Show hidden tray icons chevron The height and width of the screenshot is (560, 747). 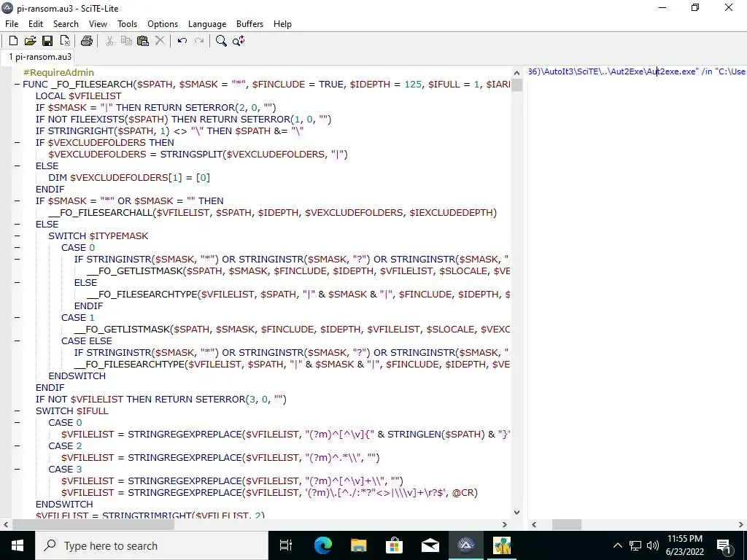617,545
